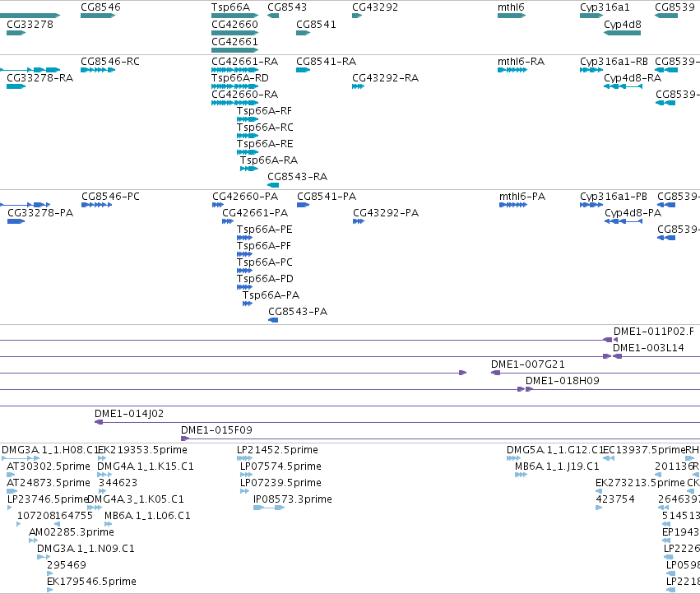The width and height of the screenshot is (700, 594).
Task: Select the 423754 EST label
Action: tap(615, 499)
